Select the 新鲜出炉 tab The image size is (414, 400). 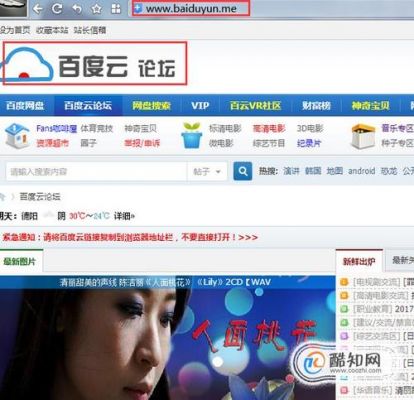coord(359,261)
